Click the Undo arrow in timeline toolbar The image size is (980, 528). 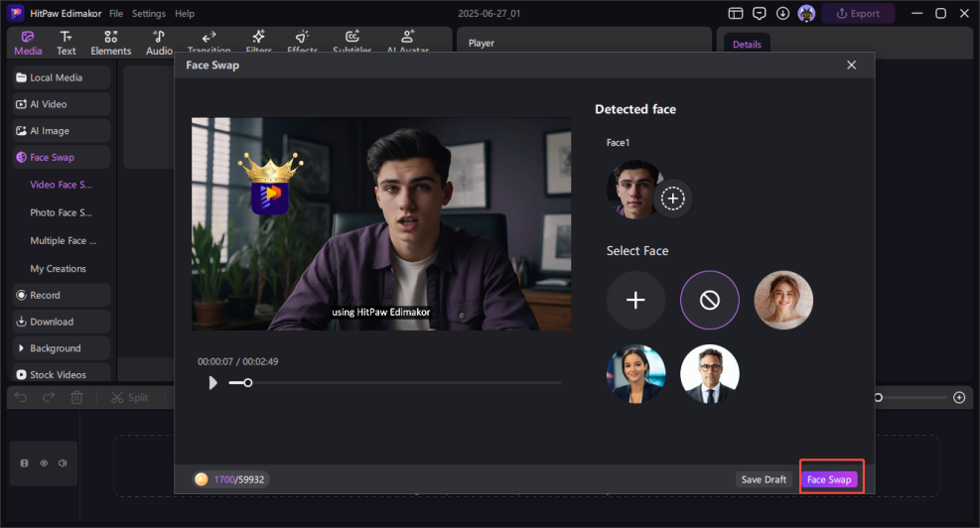(x=21, y=397)
